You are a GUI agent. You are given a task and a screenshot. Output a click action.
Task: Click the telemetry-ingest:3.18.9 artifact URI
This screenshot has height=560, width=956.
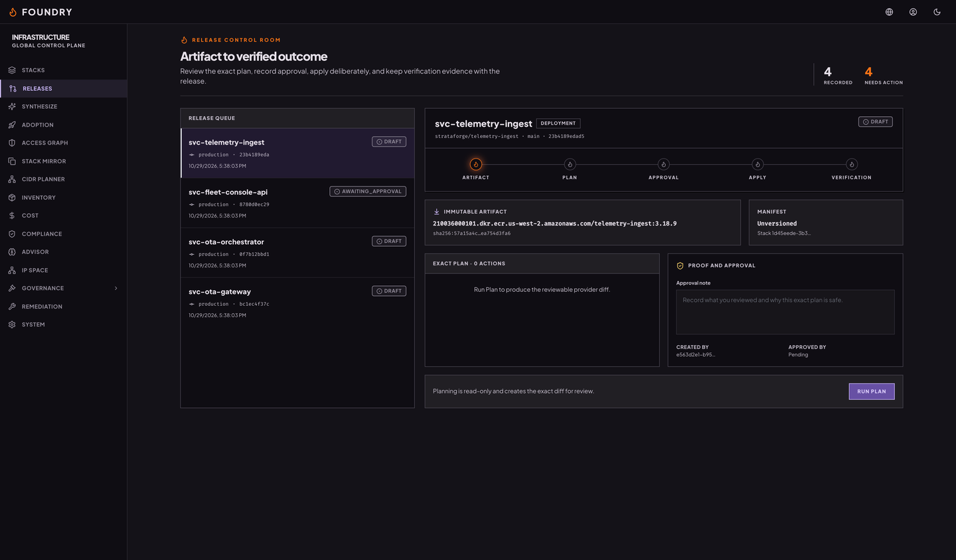pos(554,224)
